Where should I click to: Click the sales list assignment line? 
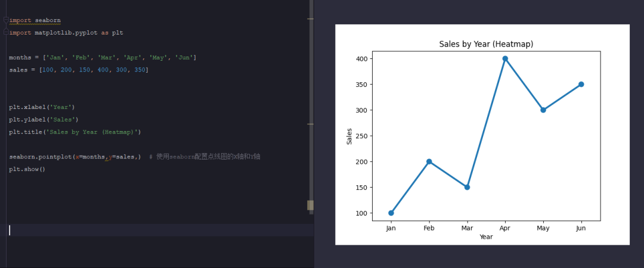pyautogui.click(x=78, y=70)
